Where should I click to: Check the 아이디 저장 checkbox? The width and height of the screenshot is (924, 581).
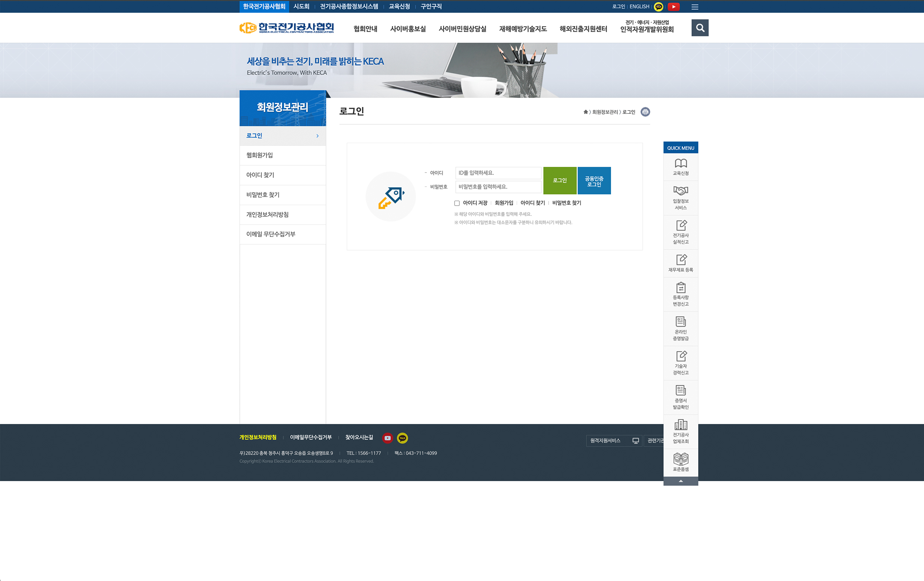(x=457, y=203)
